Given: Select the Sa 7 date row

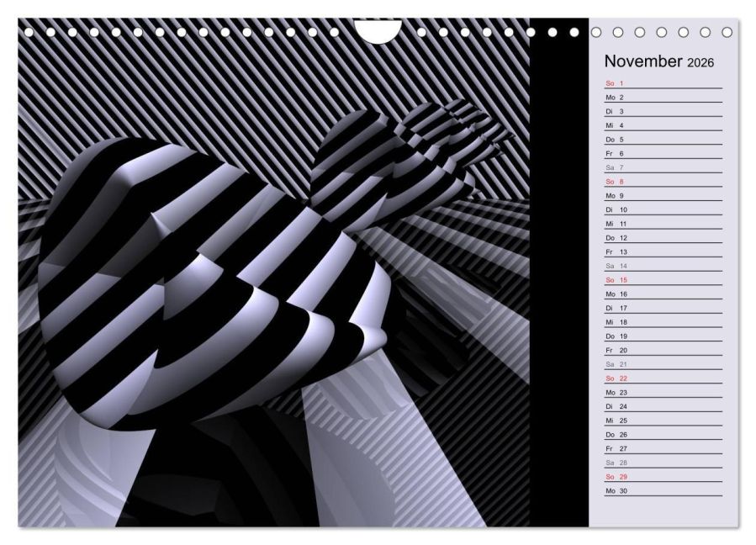Looking at the screenshot, I should pos(663,167).
